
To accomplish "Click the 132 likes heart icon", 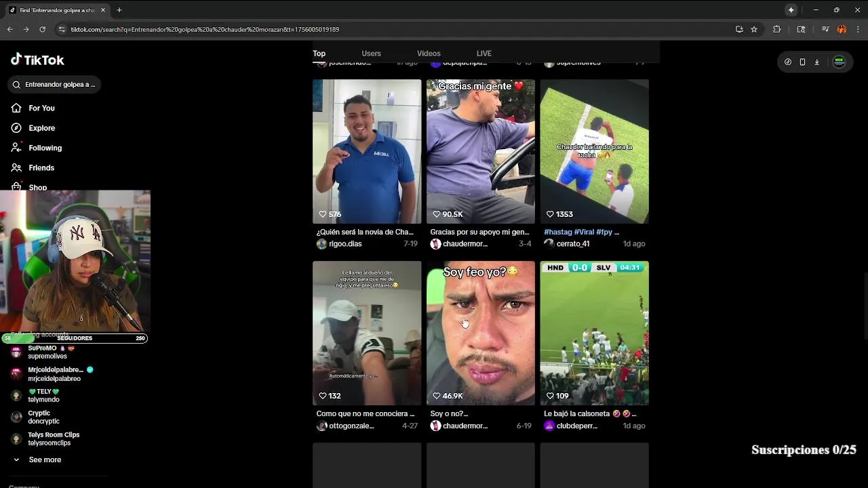I will pyautogui.click(x=323, y=396).
